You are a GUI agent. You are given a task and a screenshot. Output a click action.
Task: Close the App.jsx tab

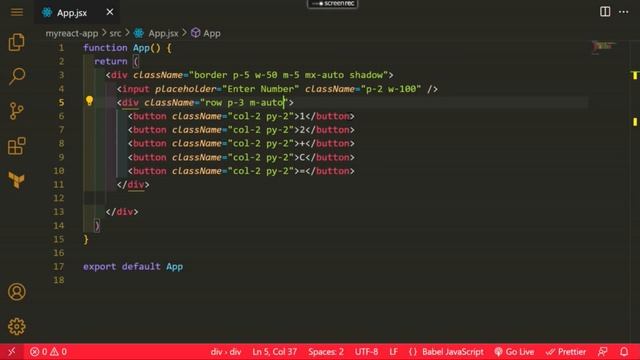(x=110, y=12)
